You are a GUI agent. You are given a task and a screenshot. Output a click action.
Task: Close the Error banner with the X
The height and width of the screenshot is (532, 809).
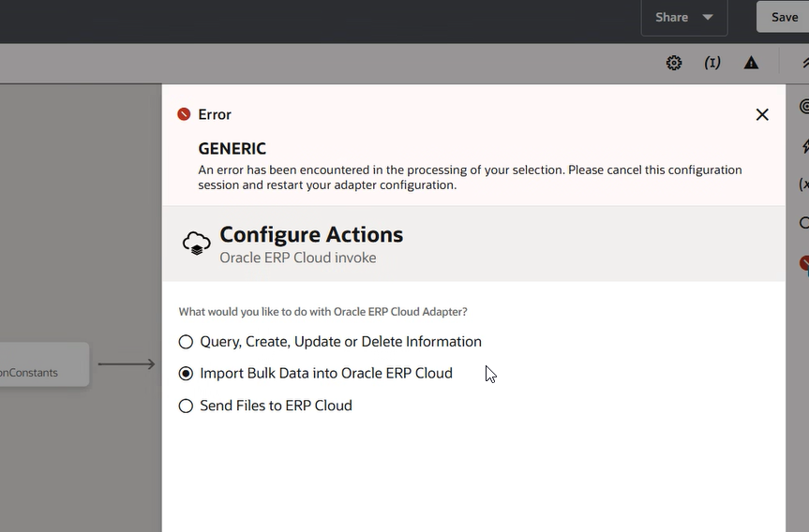pos(762,114)
